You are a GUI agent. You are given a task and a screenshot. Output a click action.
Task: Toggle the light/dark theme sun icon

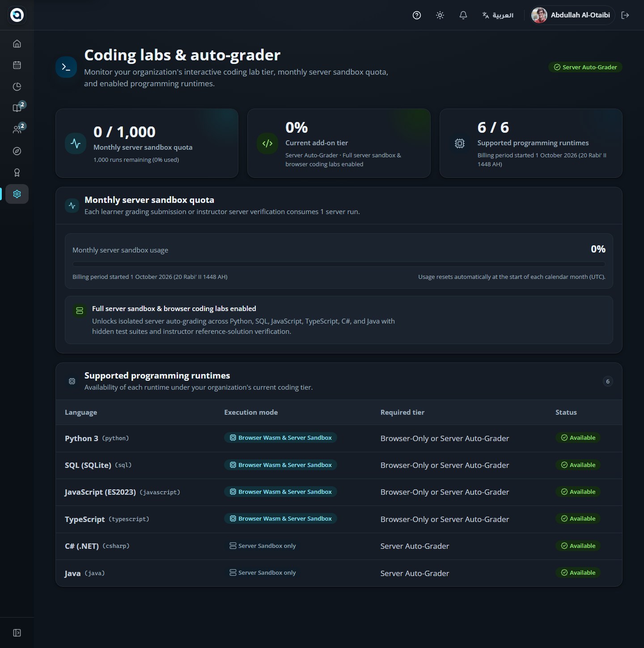click(x=440, y=15)
